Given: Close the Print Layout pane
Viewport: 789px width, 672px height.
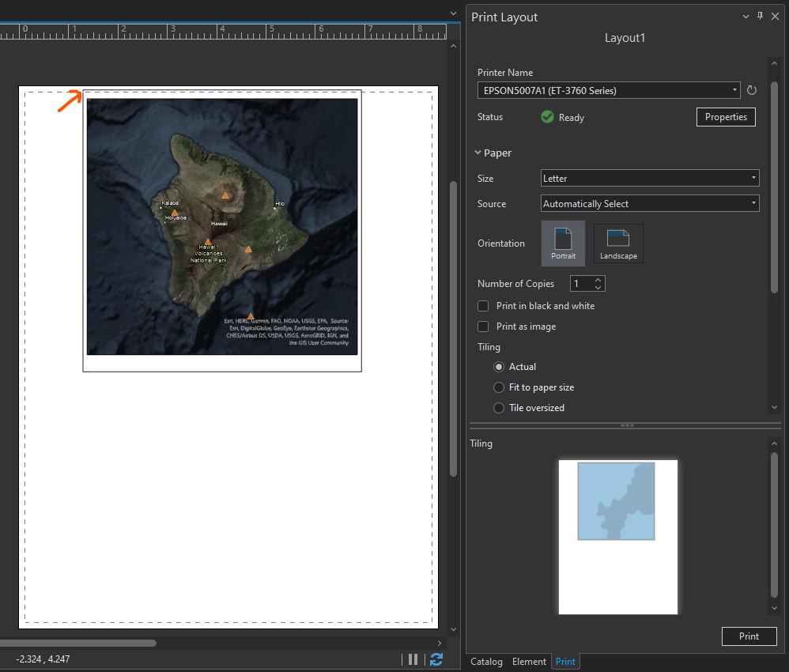Looking at the screenshot, I should (x=775, y=17).
